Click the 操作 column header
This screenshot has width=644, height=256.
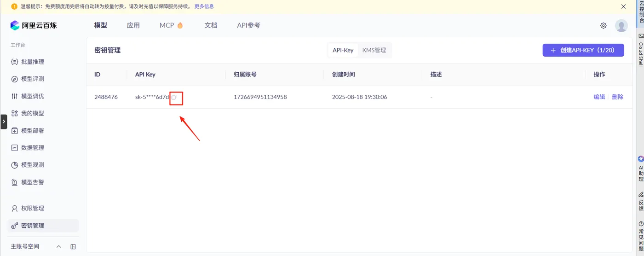[x=599, y=75]
